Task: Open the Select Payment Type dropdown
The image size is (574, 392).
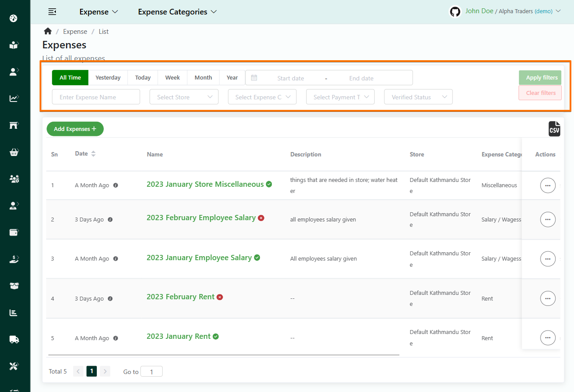Action: pos(340,97)
